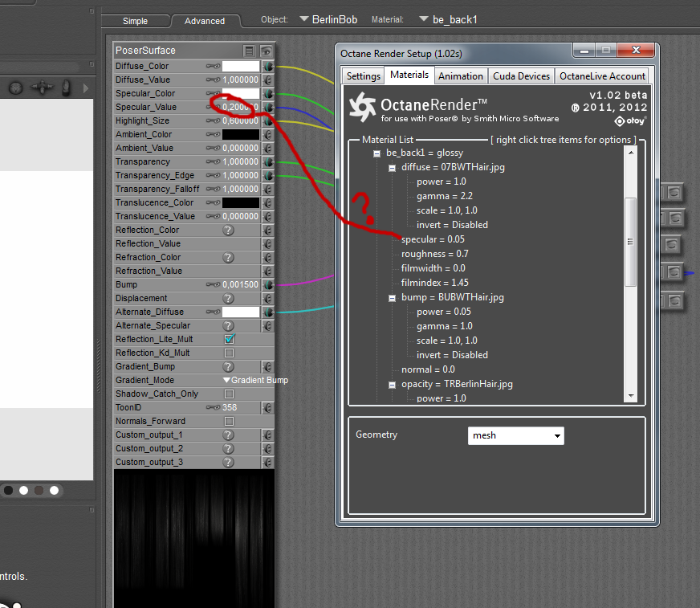
Task: Open the Settings tab in Octane Render Setup
Action: tap(364, 76)
